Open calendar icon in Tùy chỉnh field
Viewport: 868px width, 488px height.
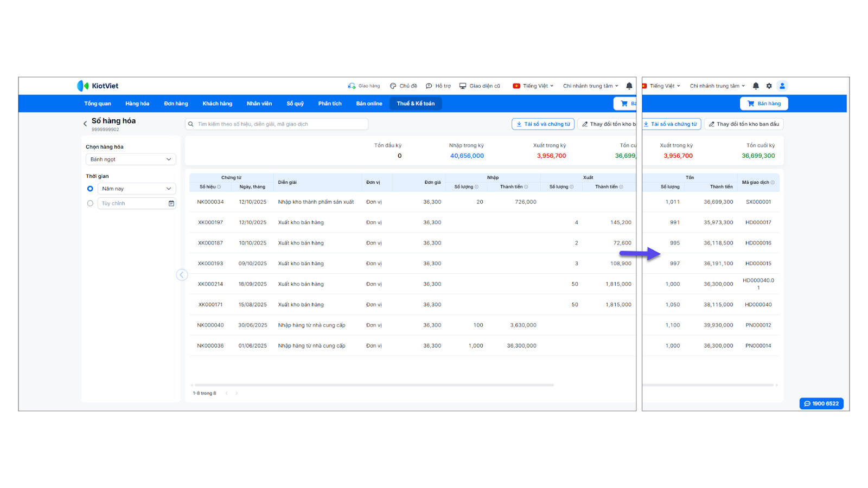click(x=171, y=203)
